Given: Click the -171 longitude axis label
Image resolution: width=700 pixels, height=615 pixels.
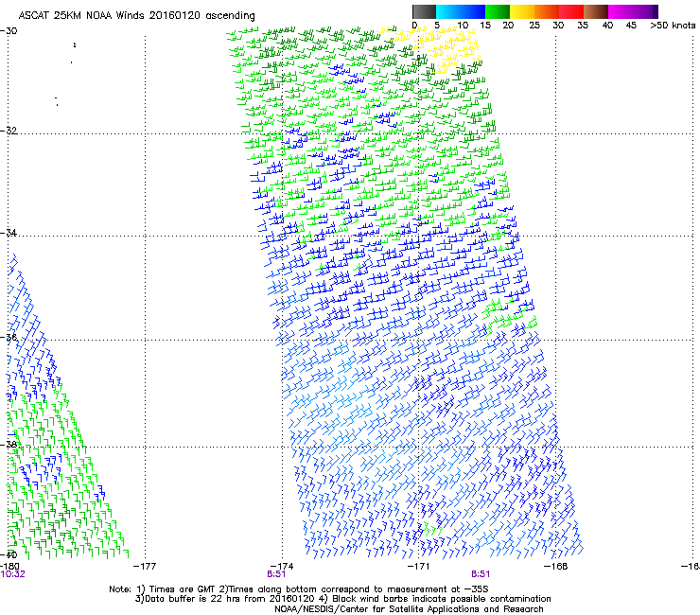Looking at the screenshot, I should [x=419, y=567].
